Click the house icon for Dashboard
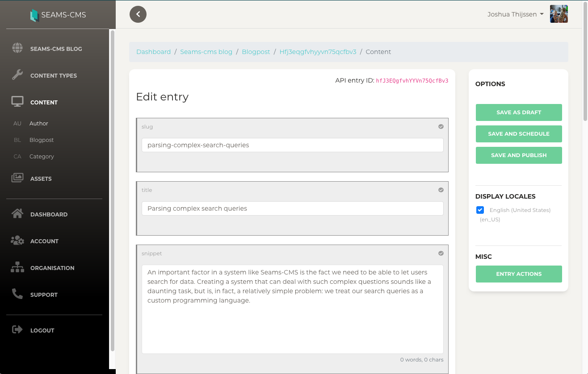 coord(17,214)
